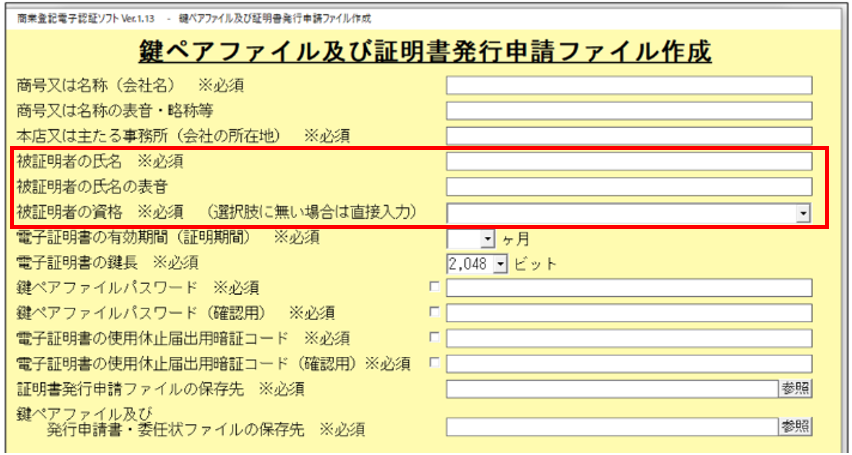
Task: Click the 鍵ペアファイルパスワード input field
Action: pyautogui.click(x=629, y=289)
